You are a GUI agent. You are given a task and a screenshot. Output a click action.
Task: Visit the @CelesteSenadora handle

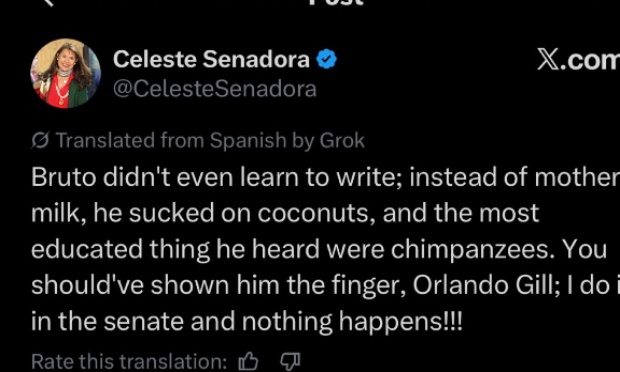pyautogui.click(x=215, y=89)
